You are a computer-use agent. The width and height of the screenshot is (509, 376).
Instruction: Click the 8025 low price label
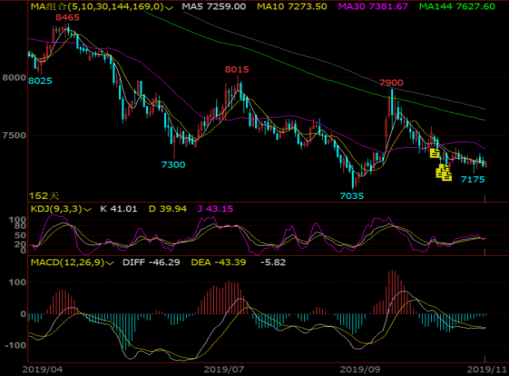[x=40, y=81]
